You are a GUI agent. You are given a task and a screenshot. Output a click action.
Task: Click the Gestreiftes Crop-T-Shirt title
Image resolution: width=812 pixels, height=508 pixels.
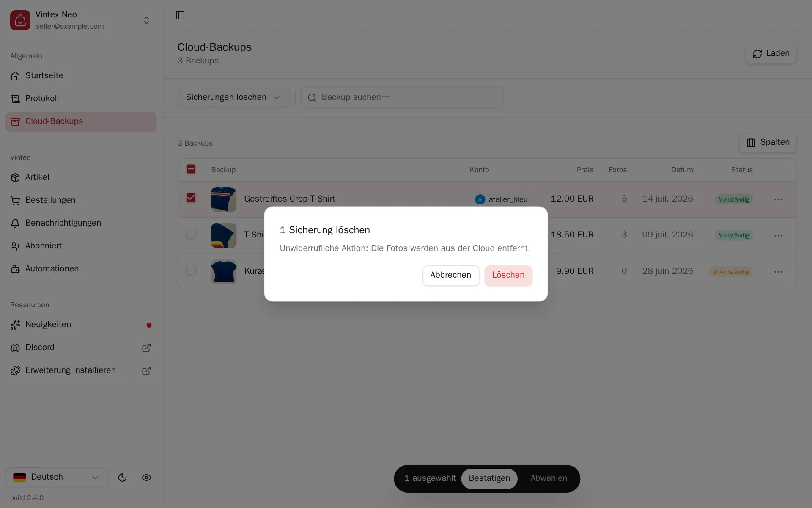point(290,199)
